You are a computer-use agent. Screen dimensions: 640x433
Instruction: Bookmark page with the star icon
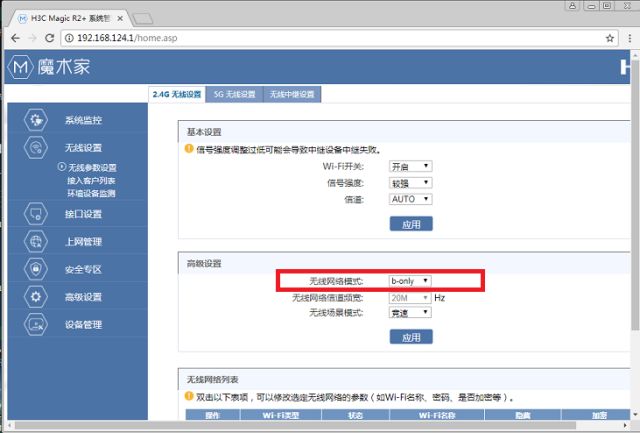[610, 37]
